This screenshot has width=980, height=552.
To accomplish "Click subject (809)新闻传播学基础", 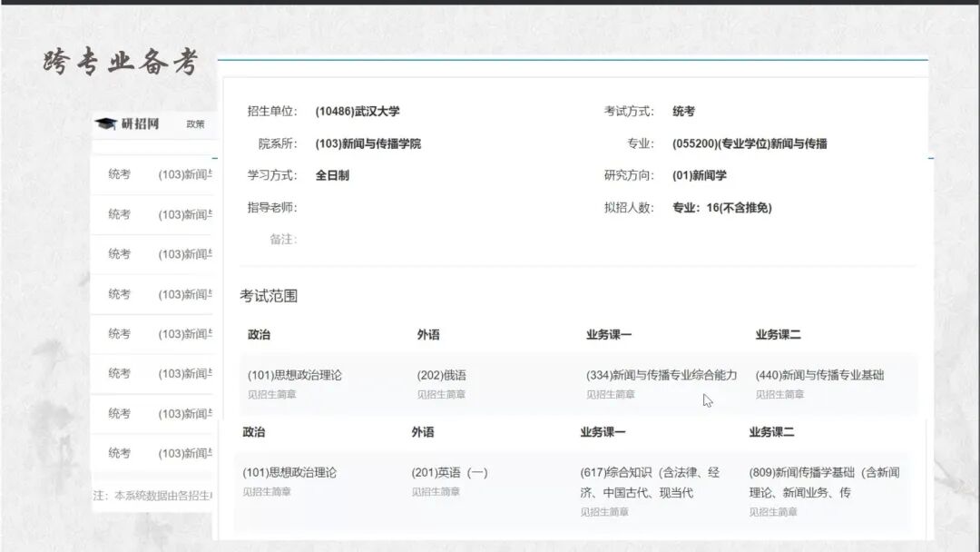I will coord(824,483).
